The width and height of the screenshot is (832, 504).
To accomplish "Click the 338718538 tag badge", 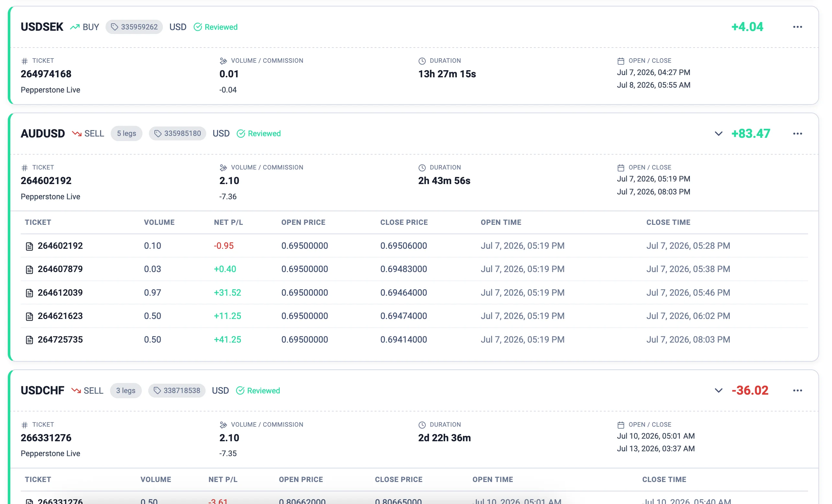I will click(176, 390).
